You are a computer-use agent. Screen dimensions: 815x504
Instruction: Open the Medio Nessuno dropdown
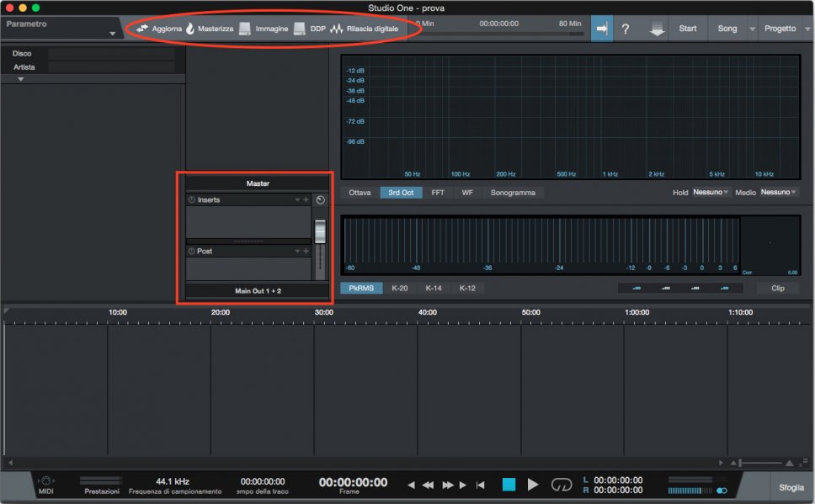click(780, 193)
